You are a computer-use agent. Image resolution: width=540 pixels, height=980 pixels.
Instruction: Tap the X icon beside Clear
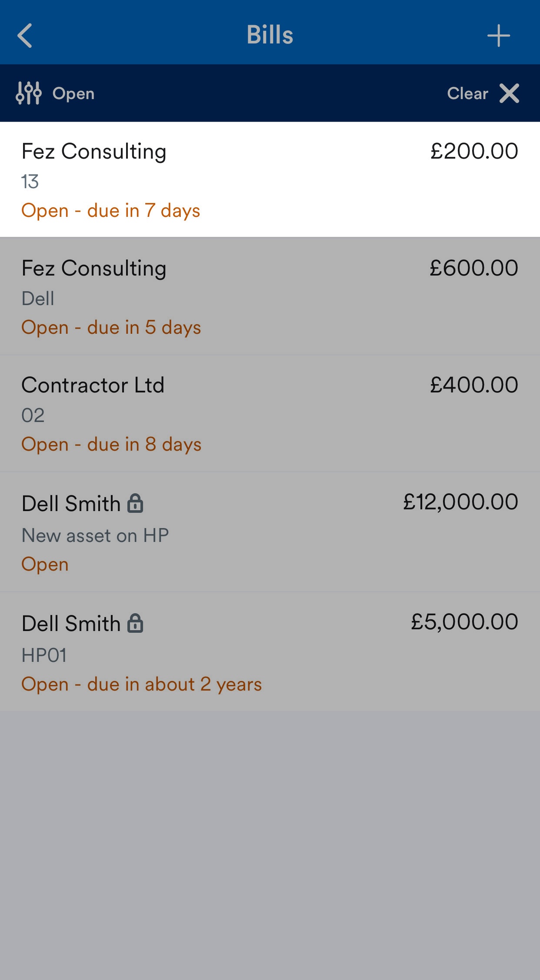pos(509,93)
